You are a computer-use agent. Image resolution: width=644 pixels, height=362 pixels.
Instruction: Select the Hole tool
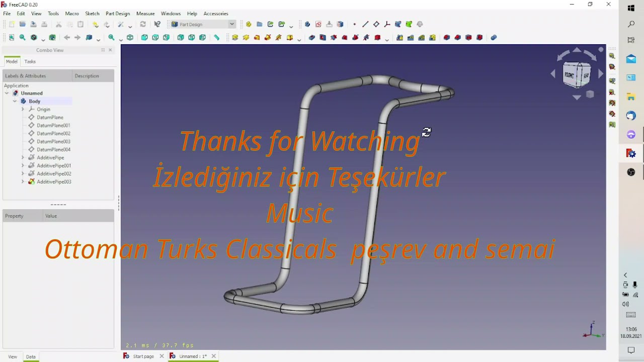click(323, 37)
